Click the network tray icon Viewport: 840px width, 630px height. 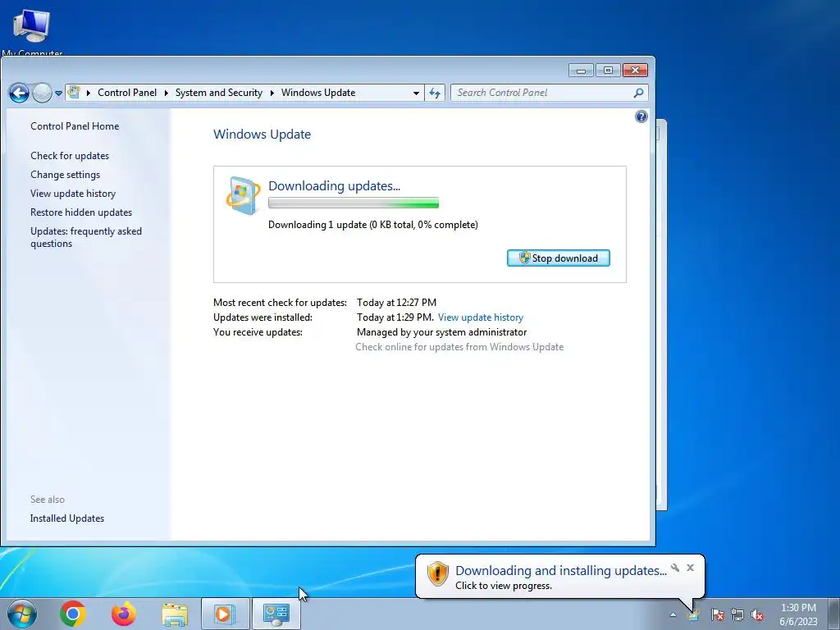pos(737,614)
